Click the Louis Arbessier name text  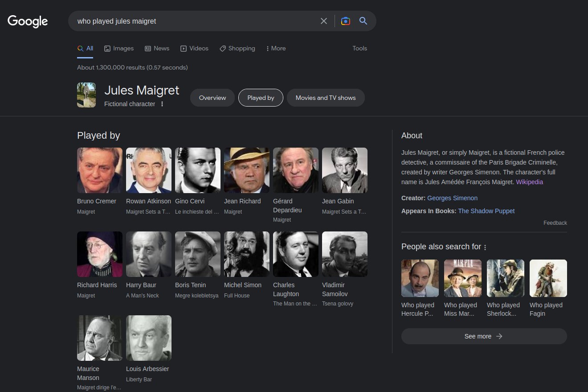147,369
